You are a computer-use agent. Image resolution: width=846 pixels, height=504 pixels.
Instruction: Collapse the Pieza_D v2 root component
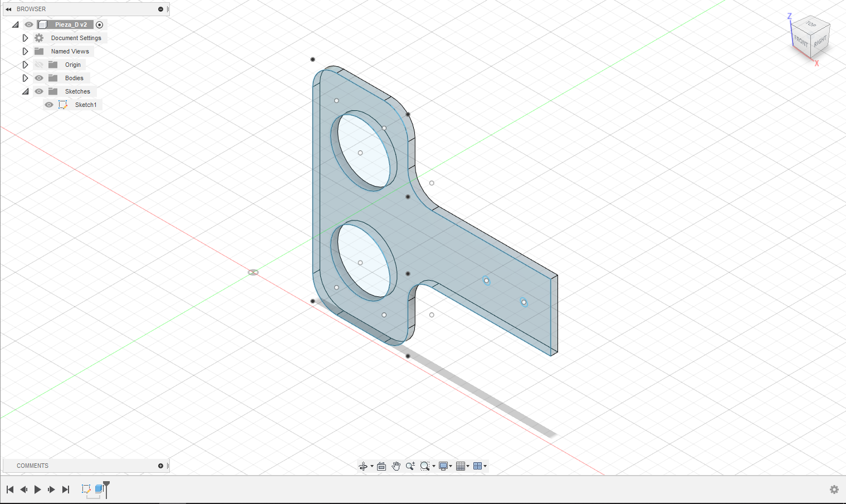coord(16,25)
